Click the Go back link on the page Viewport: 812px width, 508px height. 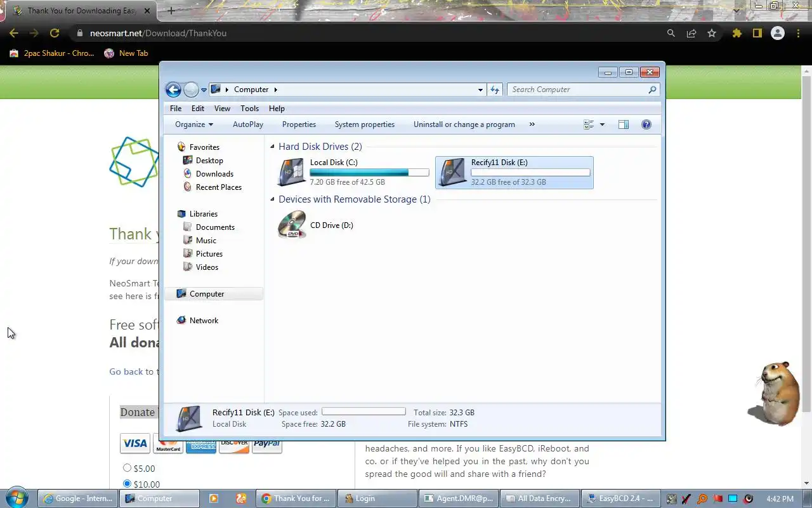[x=126, y=371]
